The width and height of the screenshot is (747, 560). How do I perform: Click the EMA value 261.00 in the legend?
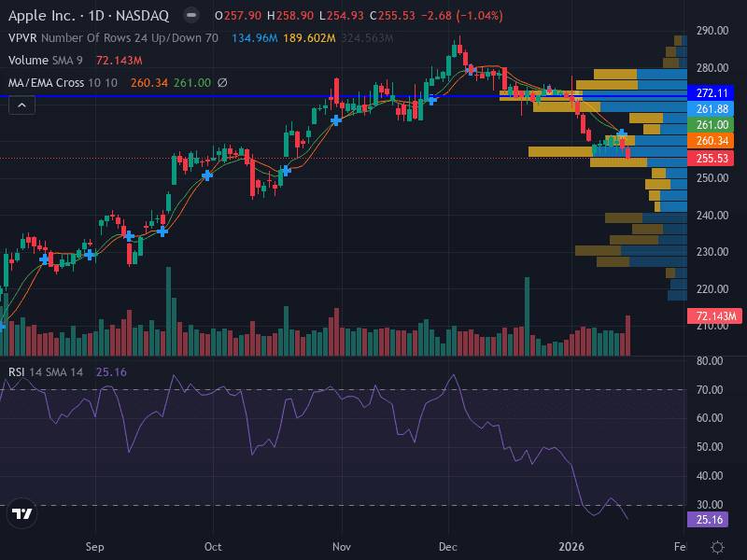coord(192,83)
